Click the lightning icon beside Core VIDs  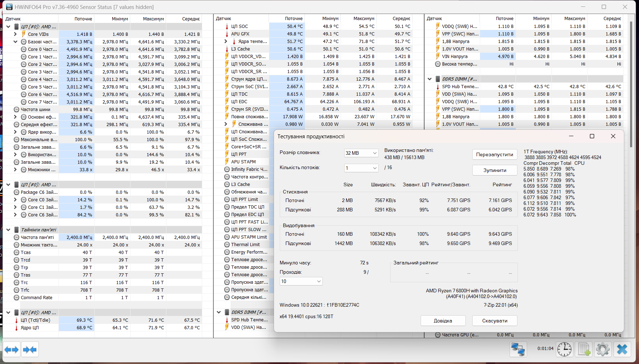click(24, 34)
